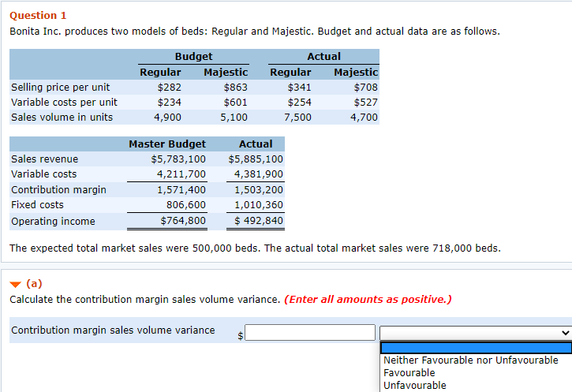
Task: Click budget Majestic selling price '$863'
Action: click(235, 88)
